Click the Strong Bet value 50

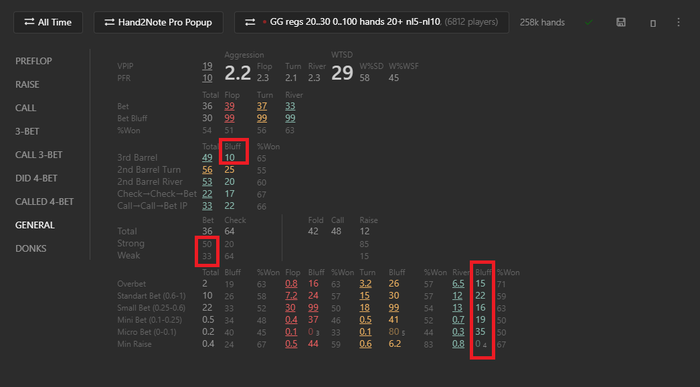click(207, 244)
